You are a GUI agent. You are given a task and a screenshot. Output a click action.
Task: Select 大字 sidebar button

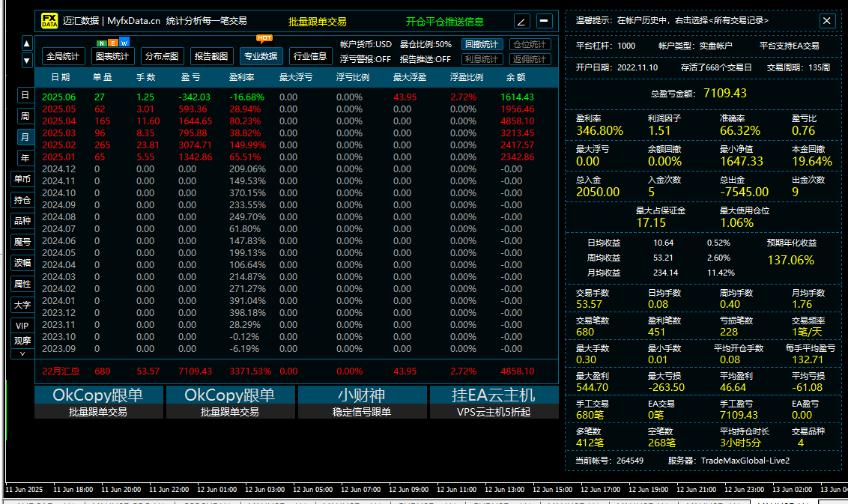click(22, 305)
